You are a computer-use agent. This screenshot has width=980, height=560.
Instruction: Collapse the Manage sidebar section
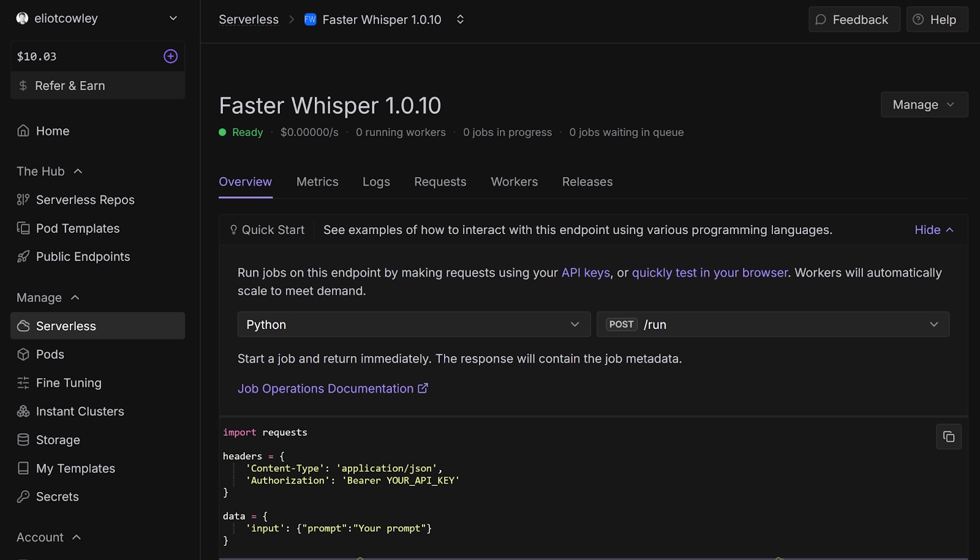coord(75,298)
